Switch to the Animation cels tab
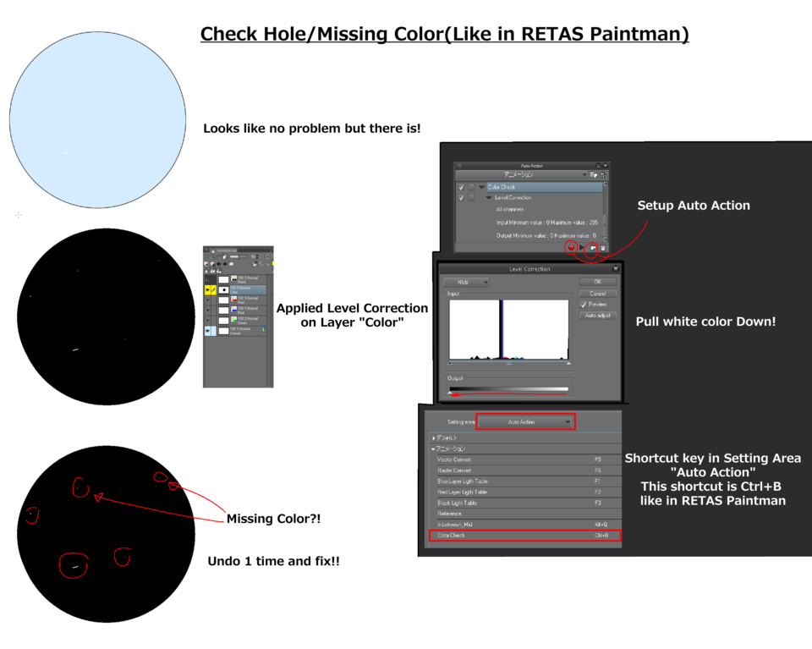 point(223,250)
